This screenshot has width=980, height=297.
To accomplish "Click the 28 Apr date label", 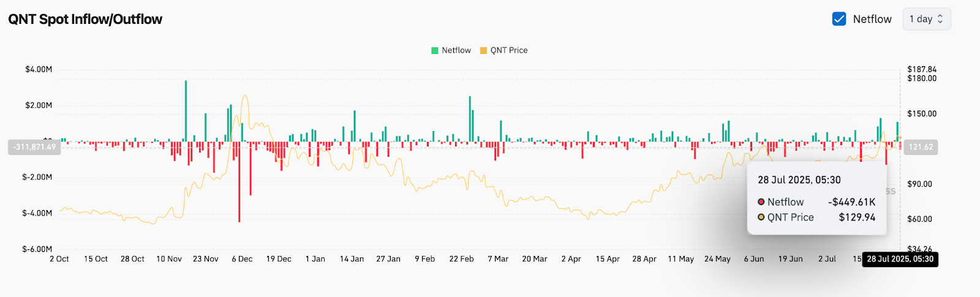I will (x=644, y=259).
